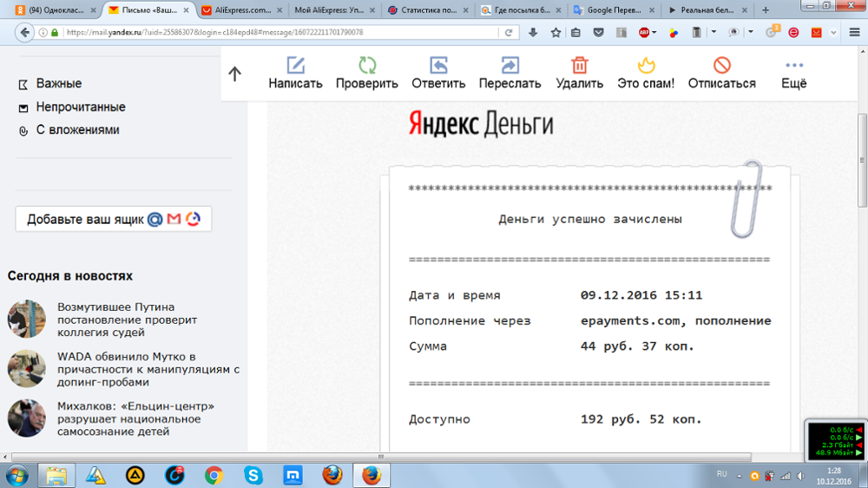Click Добавьте ваш ящик button
The image size is (868, 488).
114,220
